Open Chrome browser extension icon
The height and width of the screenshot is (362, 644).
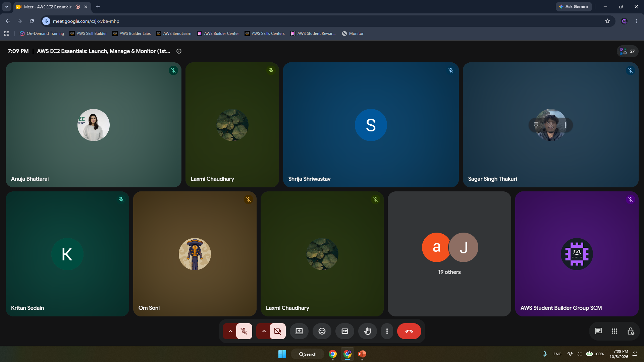tap(624, 21)
